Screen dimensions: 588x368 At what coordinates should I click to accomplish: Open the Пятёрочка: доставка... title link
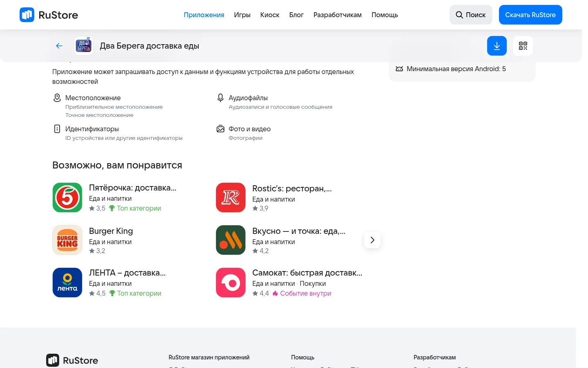pyautogui.click(x=133, y=188)
